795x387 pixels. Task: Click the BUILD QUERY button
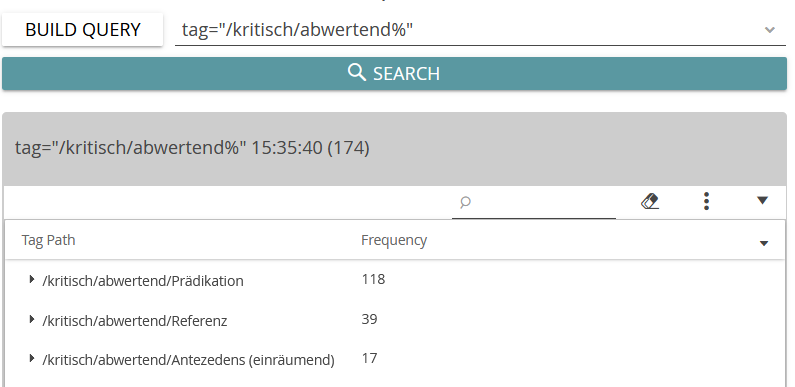(x=83, y=29)
